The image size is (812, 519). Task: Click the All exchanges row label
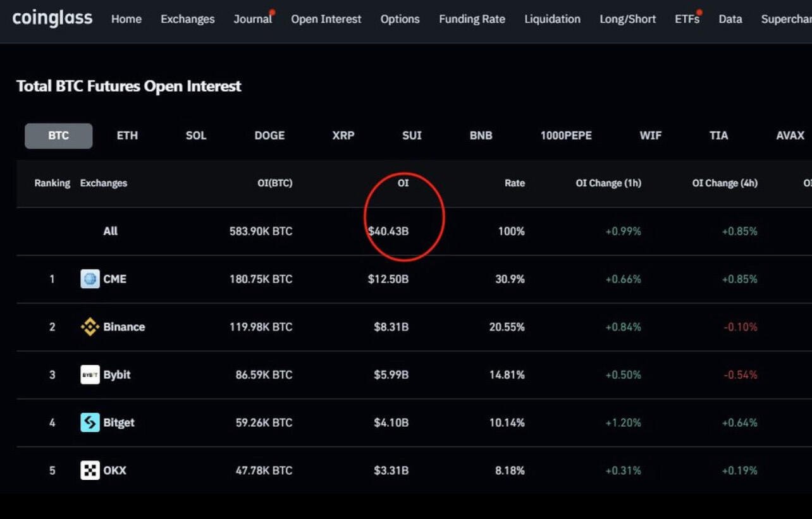click(x=110, y=231)
